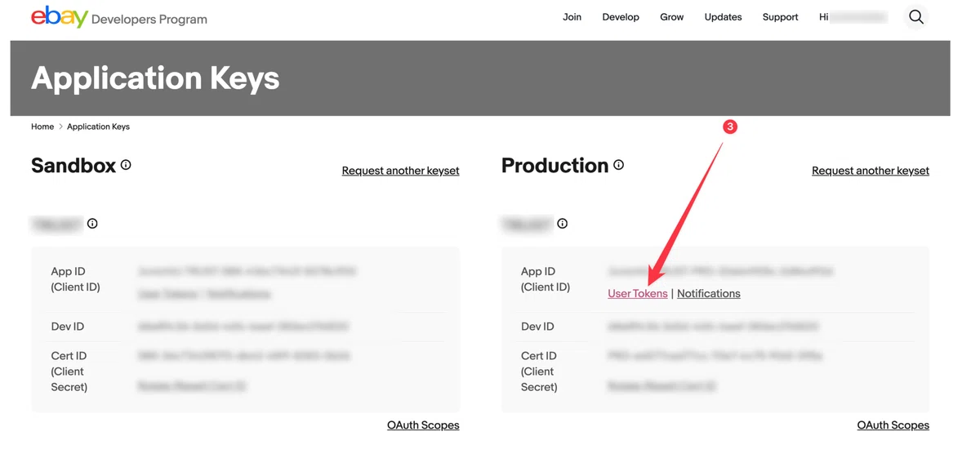Screen dimensions: 980x467
Task: Click the Application Keys page heading
Action: pos(155,78)
